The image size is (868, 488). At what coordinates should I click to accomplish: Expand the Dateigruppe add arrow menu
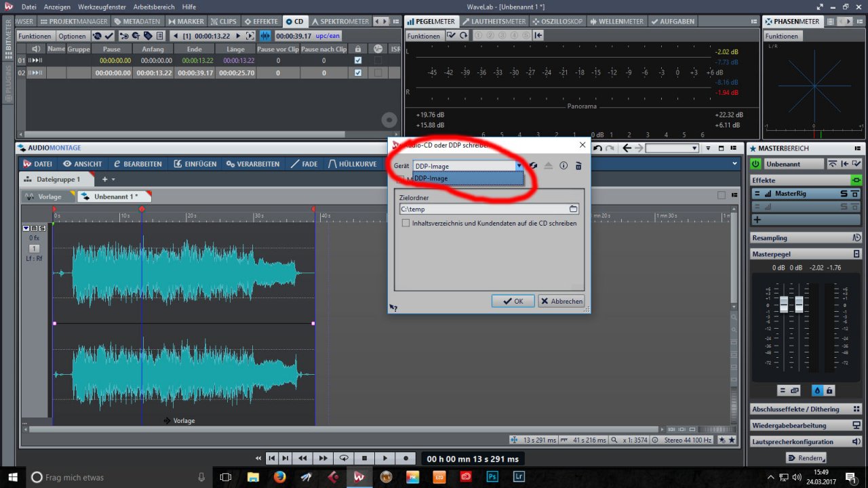click(x=113, y=180)
